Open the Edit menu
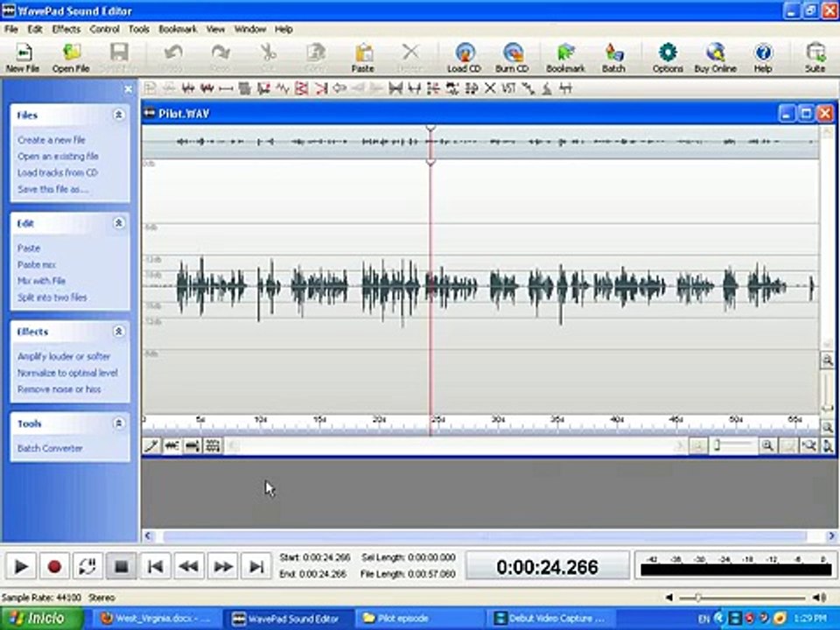This screenshot has width=840, height=630. coord(35,29)
